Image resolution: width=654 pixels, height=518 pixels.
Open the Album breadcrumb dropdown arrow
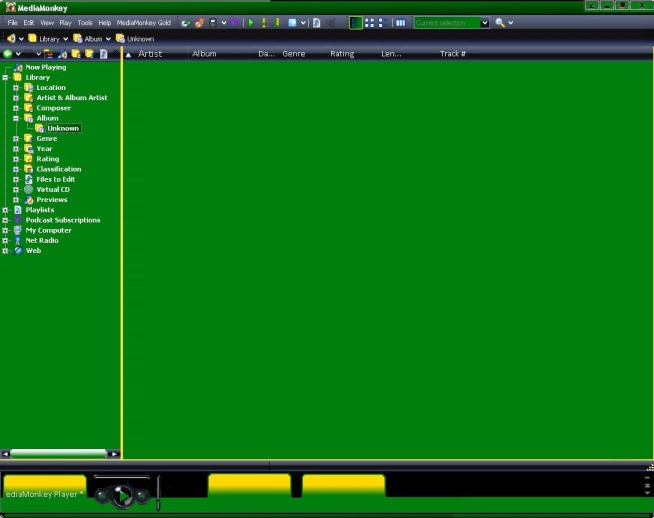click(108, 39)
